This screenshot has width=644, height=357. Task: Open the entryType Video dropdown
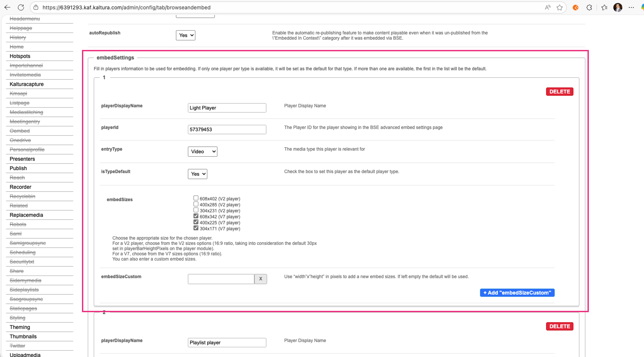[203, 152]
